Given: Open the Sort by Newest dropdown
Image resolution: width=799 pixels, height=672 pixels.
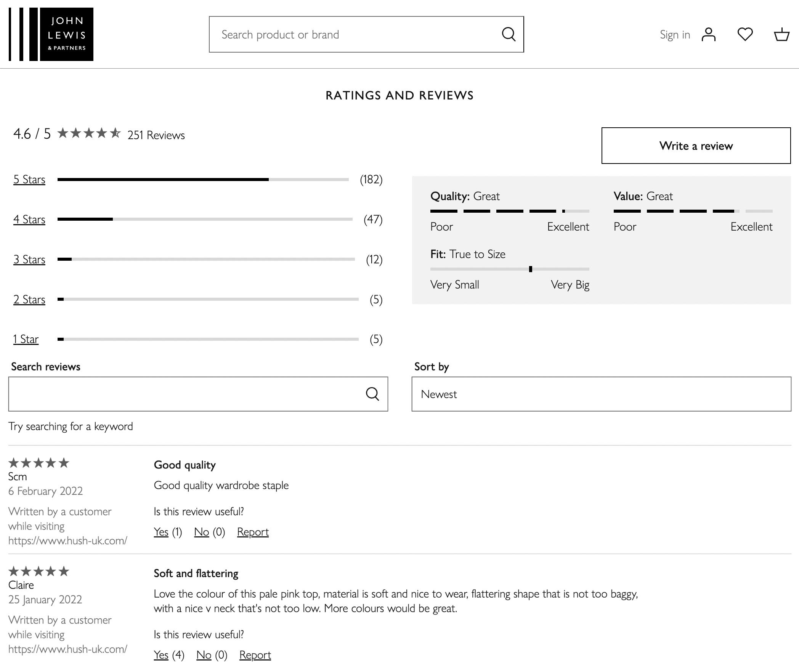Looking at the screenshot, I should [x=601, y=394].
